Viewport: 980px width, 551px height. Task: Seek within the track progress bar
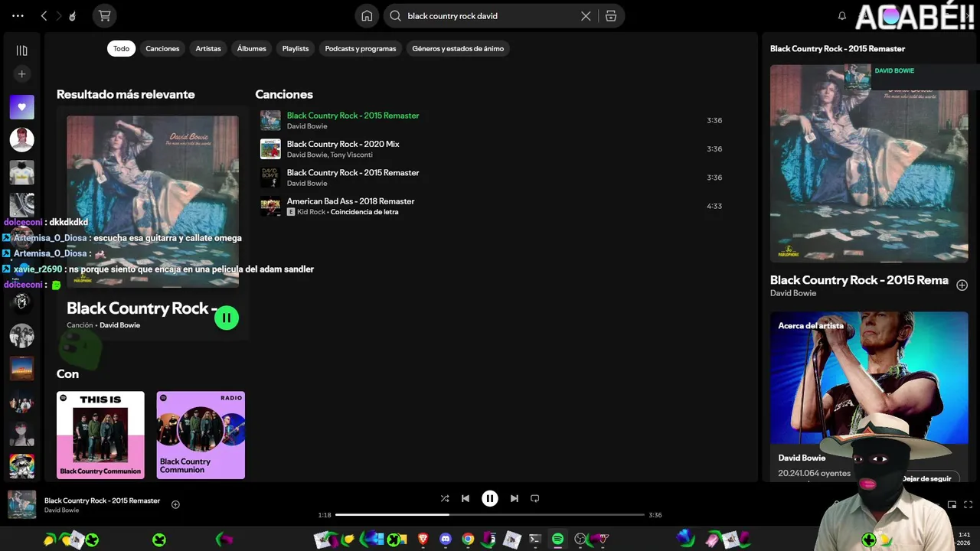490,515
